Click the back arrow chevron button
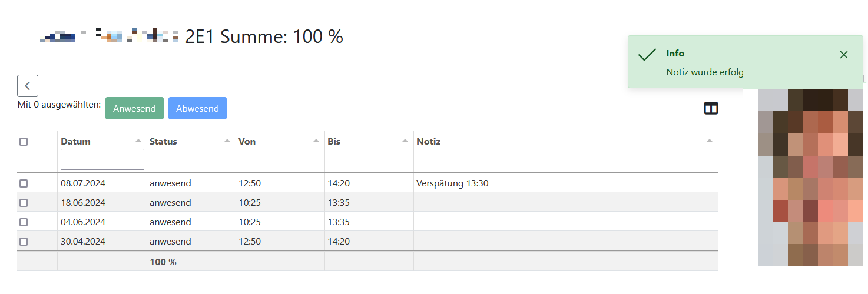 (28, 86)
